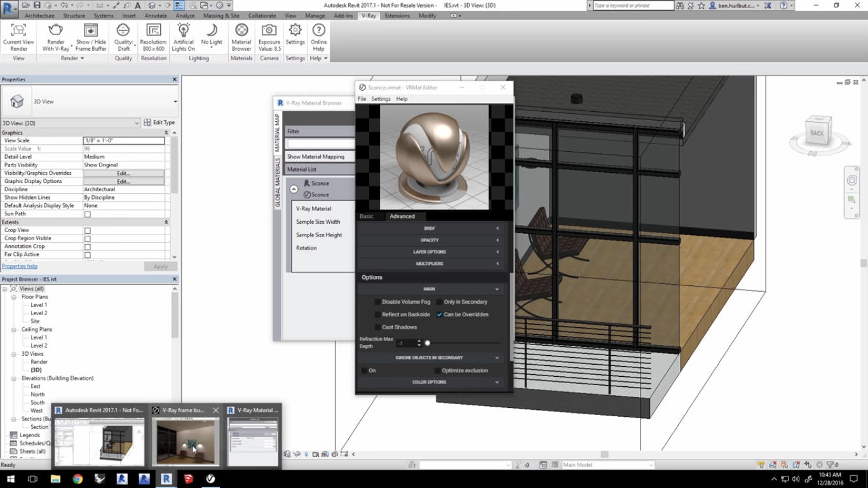Open the Help menu in VRMat Editor

[x=402, y=99]
